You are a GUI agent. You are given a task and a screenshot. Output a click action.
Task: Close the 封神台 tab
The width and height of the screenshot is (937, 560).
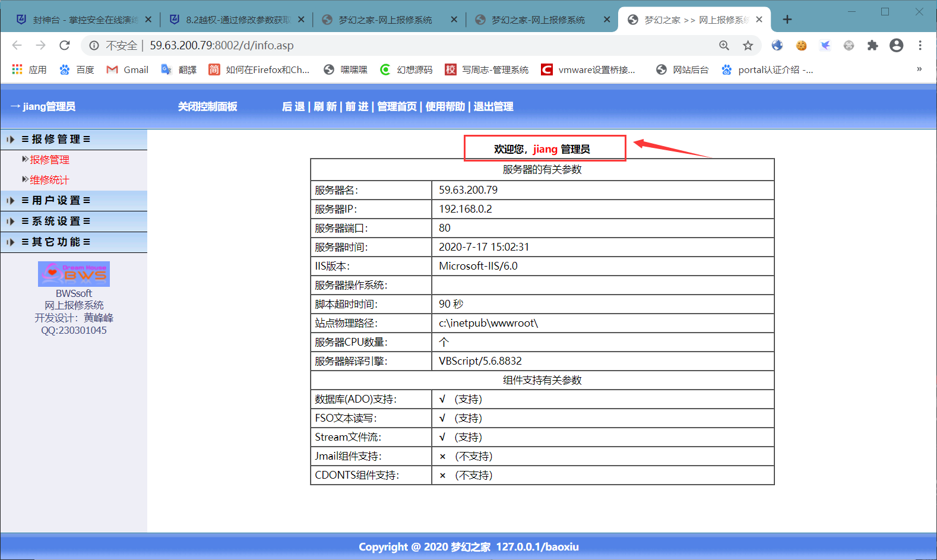click(x=148, y=20)
